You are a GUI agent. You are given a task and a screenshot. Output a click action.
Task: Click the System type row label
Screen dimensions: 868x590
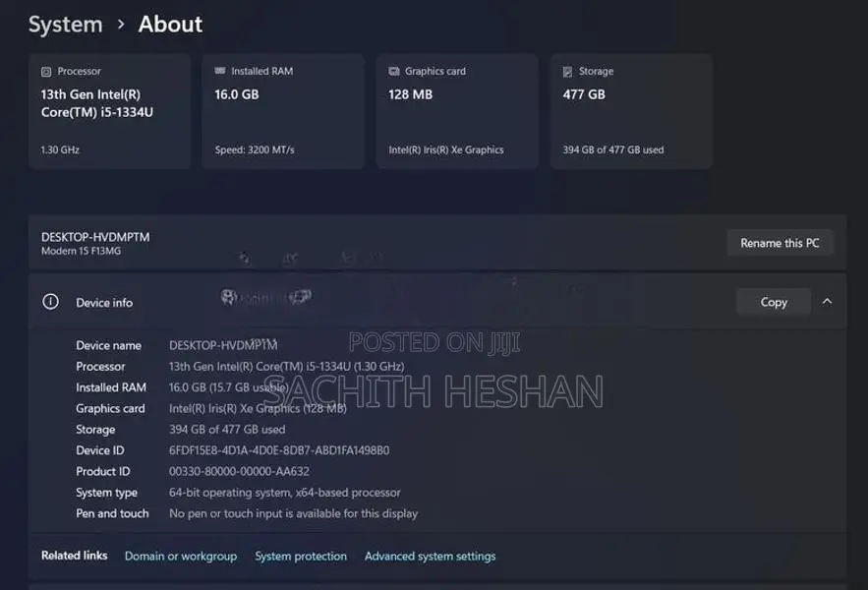point(106,493)
